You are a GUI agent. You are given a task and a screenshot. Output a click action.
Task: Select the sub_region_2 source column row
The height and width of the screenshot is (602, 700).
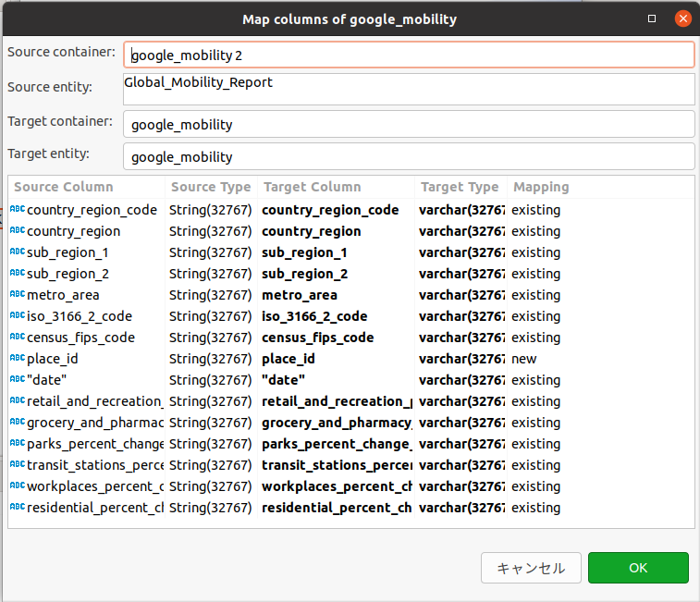(x=68, y=274)
